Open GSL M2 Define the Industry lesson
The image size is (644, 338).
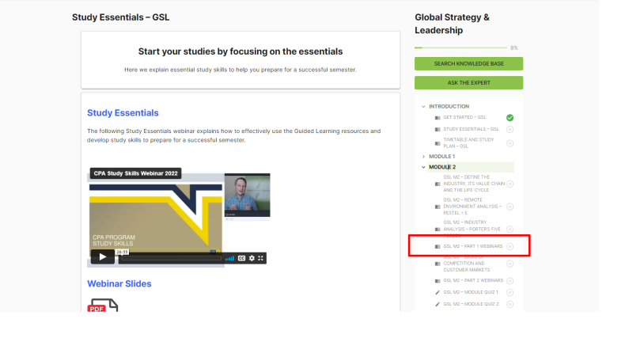474,184
